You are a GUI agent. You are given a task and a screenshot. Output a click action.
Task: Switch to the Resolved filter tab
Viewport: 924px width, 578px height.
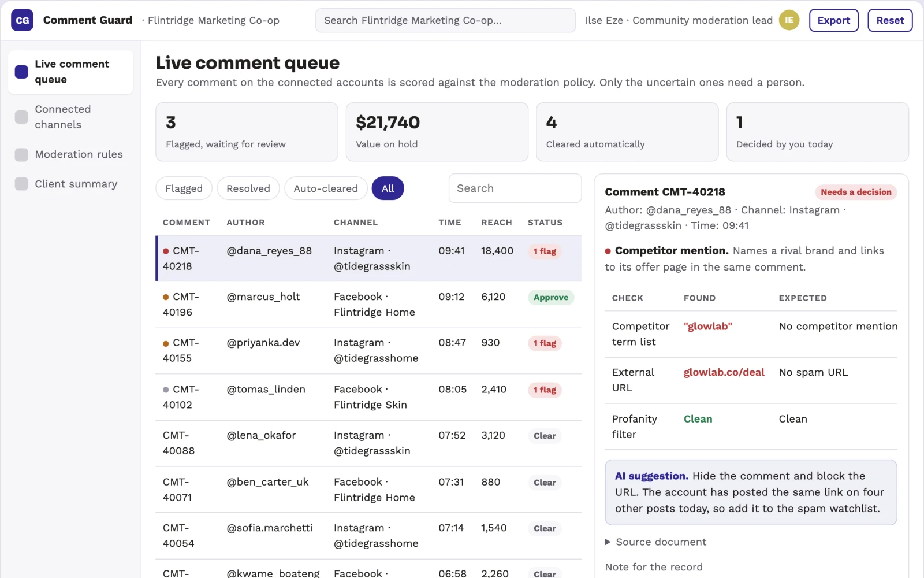[248, 188]
